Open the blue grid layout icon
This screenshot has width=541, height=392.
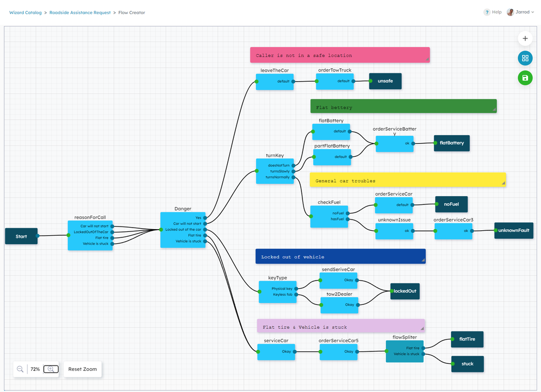pos(525,58)
